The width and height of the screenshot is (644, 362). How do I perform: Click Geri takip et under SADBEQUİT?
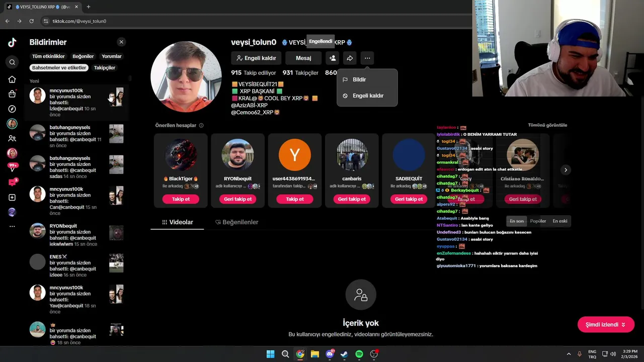(409, 199)
